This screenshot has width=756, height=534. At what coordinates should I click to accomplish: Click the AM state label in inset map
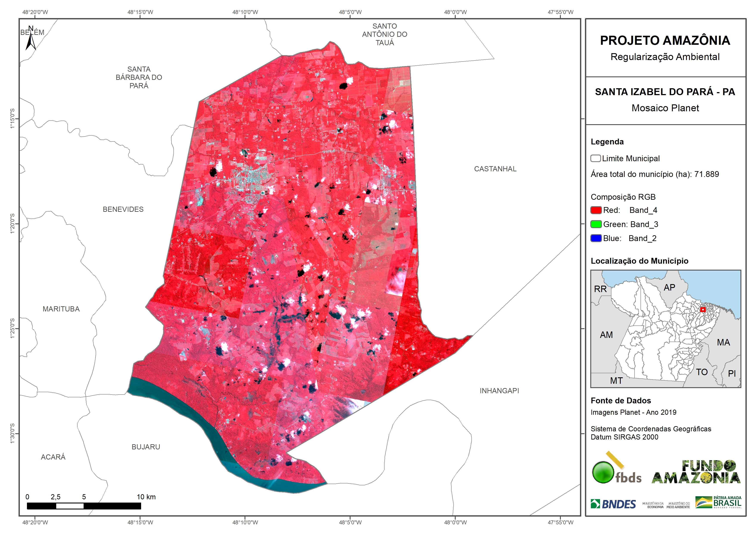(606, 335)
